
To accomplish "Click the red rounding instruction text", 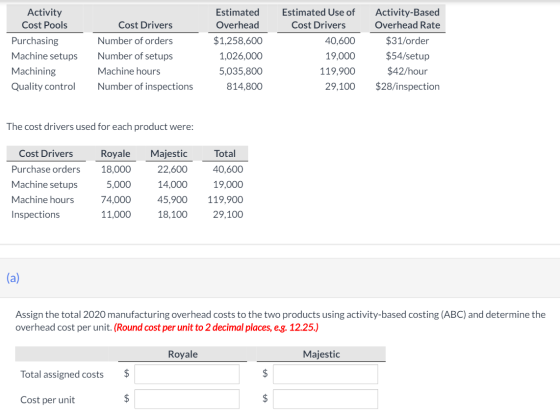I will pos(216,328).
